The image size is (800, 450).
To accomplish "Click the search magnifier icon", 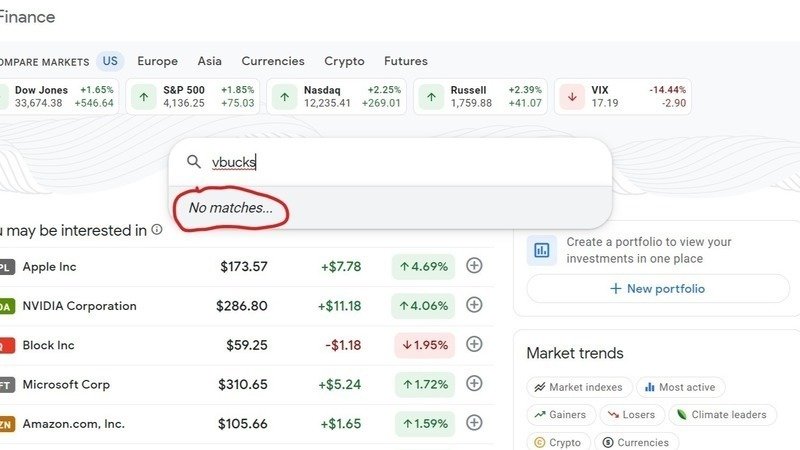I will [x=194, y=162].
